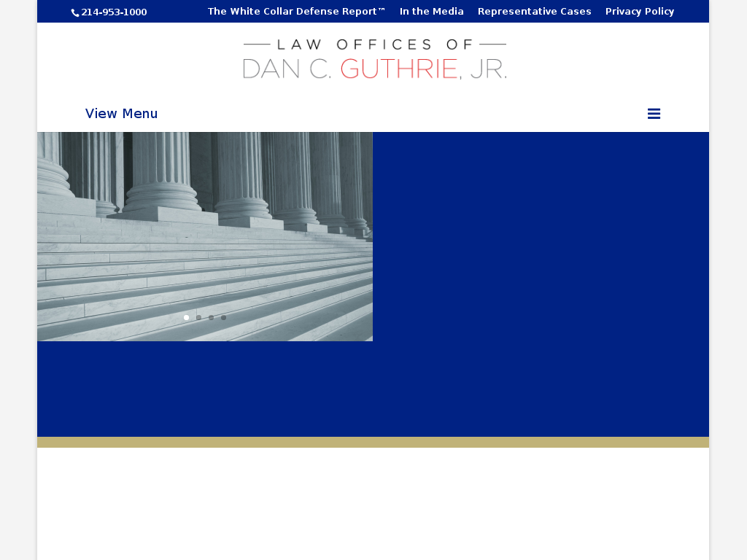This screenshot has height=560, width=747.
Task: Go to In the Media page
Action: click(432, 12)
